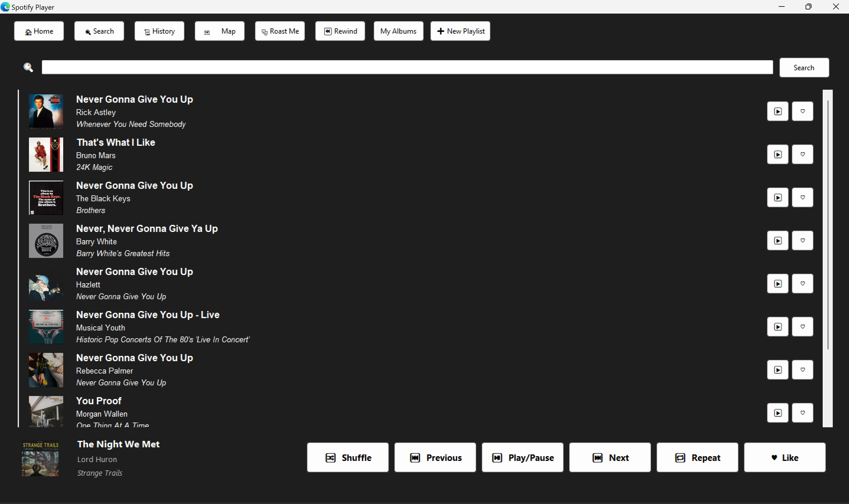Like Bruno Mars That's What I Like
Viewport: 849px width, 504px height.
(802, 155)
